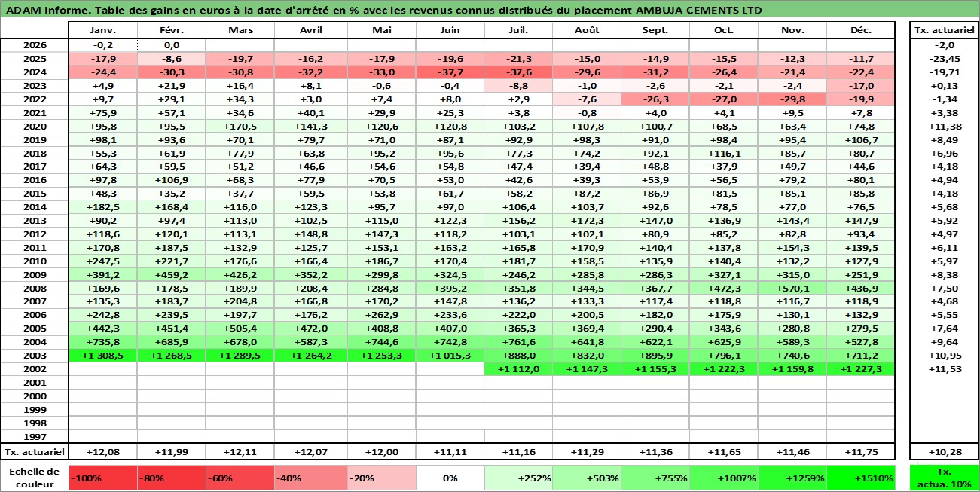
Task: Click the 'Tx. actuariel' row label at bottom left
Action: 34,451
